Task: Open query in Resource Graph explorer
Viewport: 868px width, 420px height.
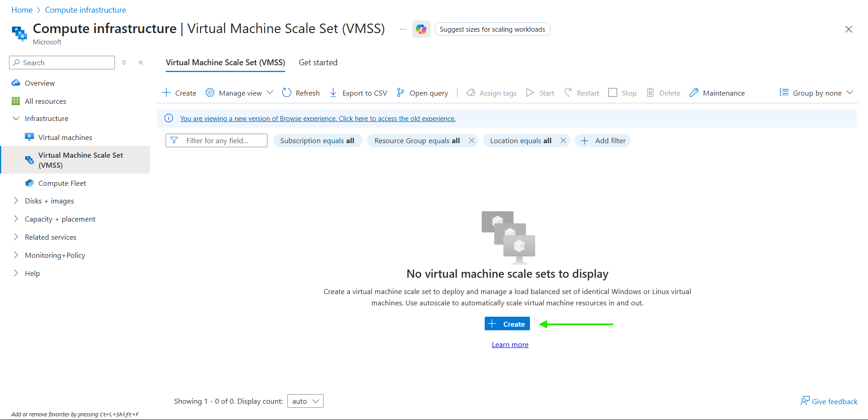Action: (423, 93)
